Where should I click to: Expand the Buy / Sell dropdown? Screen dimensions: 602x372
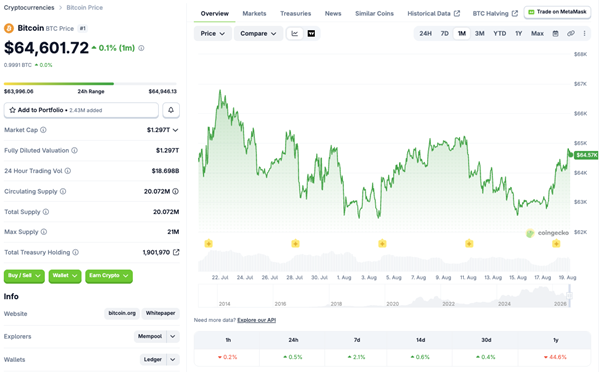(x=24, y=276)
